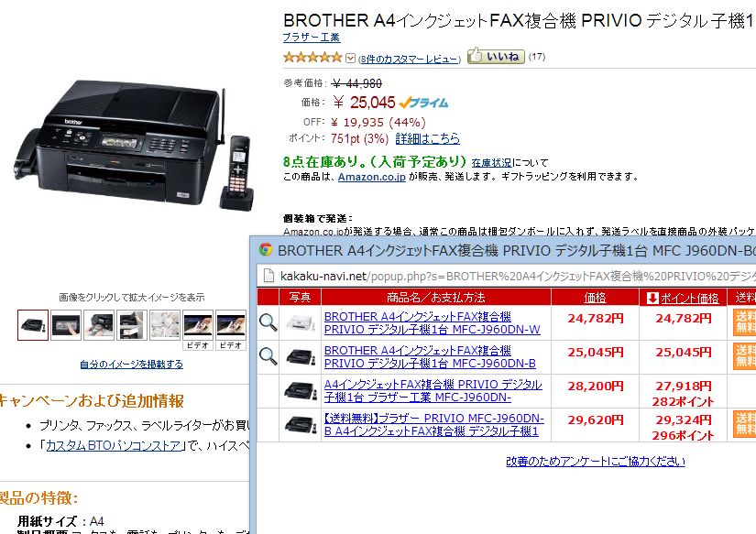Open the 自分のイメージを掲載する link
The height and width of the screenshot is (534, 756).
click(132, 364)
